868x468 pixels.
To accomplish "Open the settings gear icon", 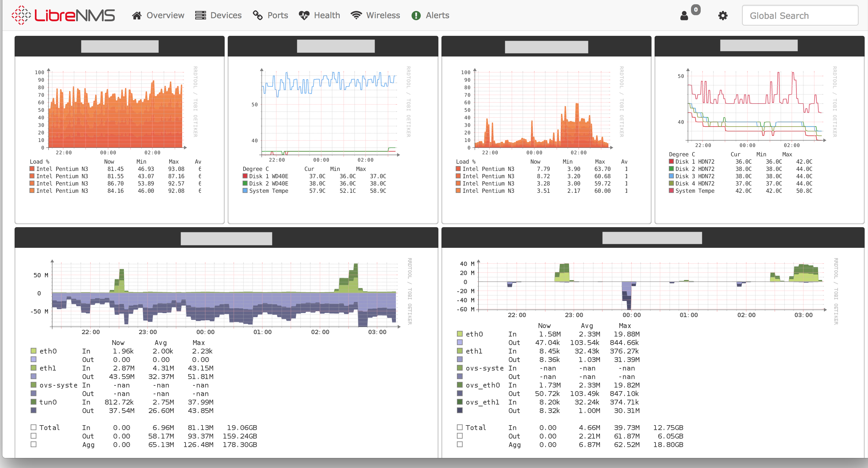I will coord(723,15).
